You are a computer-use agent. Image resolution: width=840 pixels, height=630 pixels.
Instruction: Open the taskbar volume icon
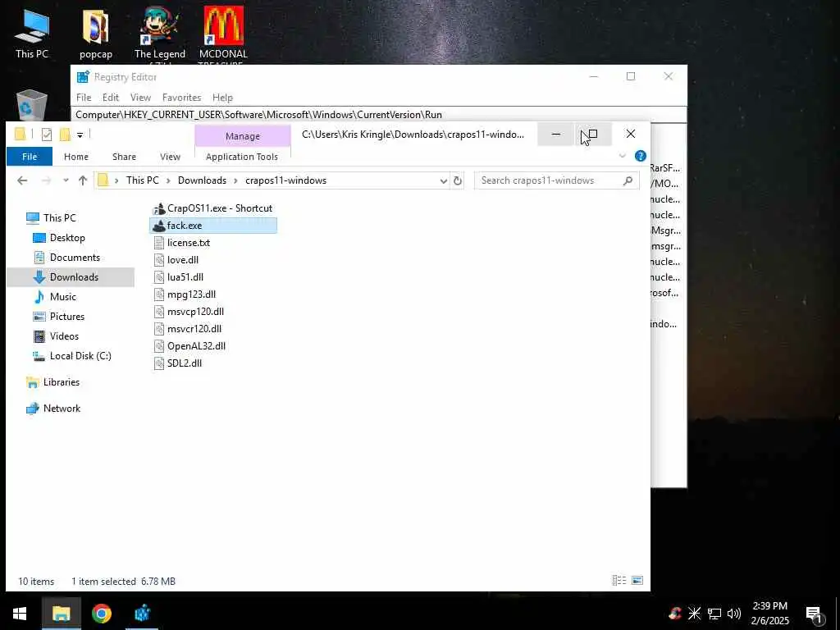click(x=734, y=614)
